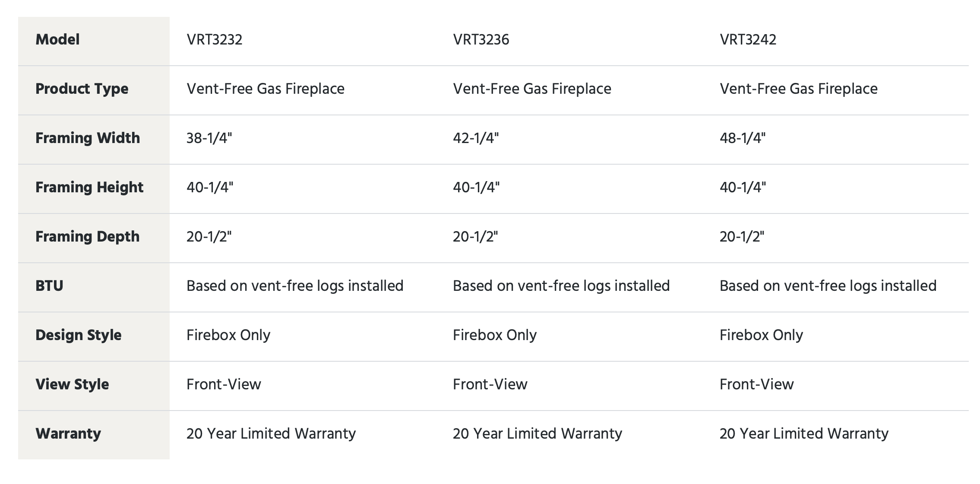
Task: Select the VRT3236 model name
Action: point(481,40)
